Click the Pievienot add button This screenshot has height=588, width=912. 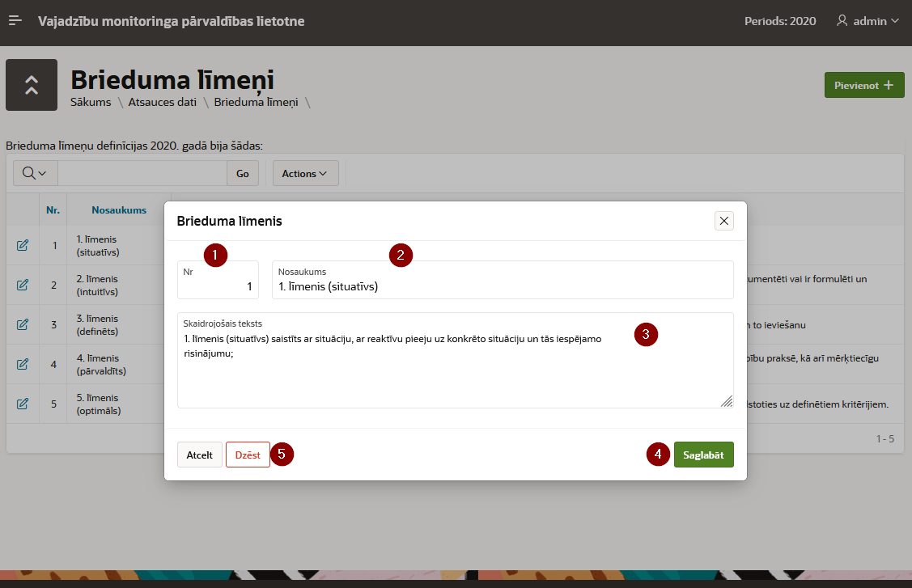863,85
